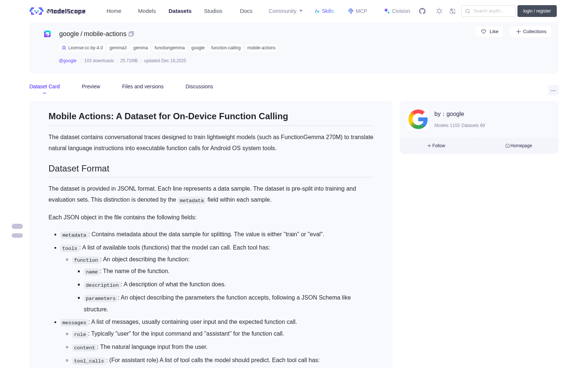Click '103 downloads' text
588x368 pixels.
tap(99, 61)
